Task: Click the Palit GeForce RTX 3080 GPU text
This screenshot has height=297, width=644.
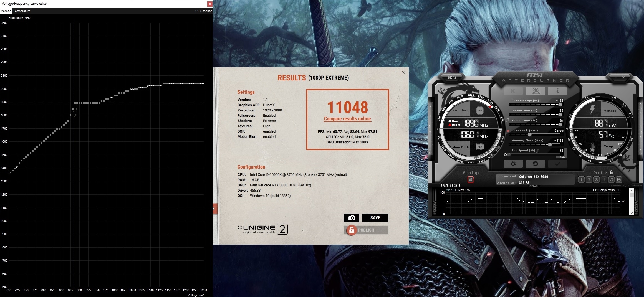Action: click(281, 185)
